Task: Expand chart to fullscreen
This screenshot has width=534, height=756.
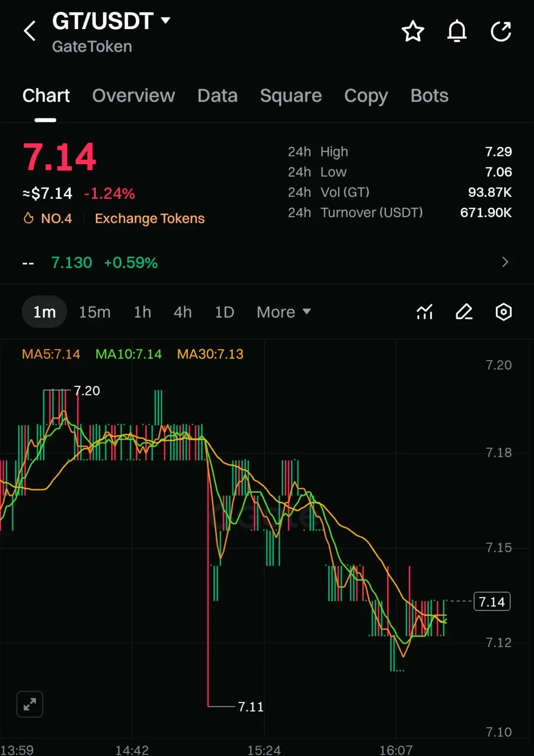Action: (30, 704)
